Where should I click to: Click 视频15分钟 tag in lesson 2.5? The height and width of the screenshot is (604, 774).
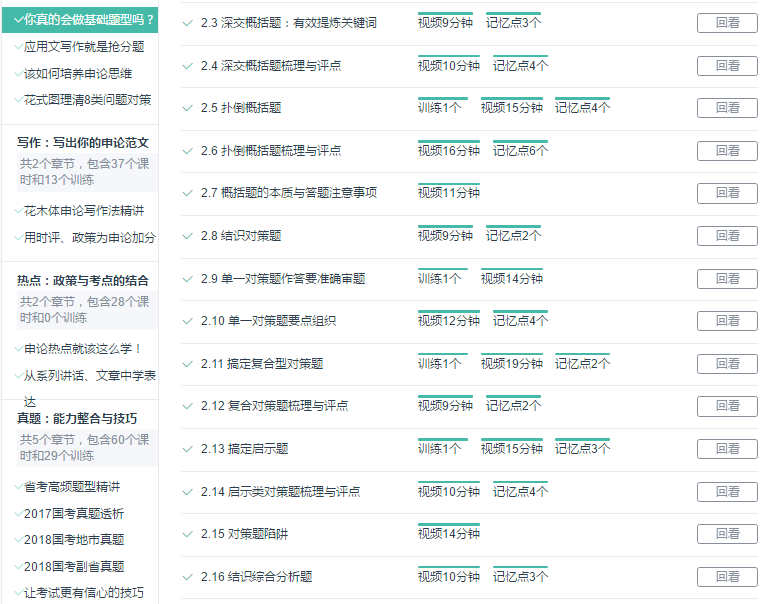tap(512, 107)
